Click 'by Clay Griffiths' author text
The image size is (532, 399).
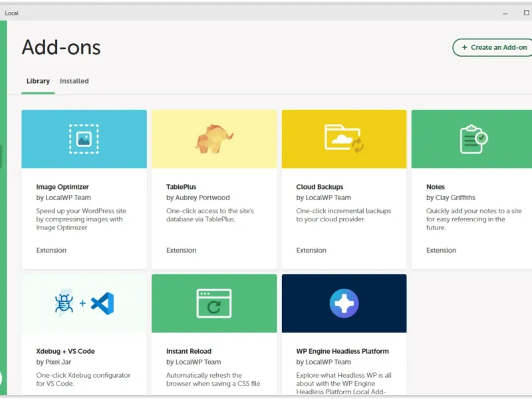pos(451,198)
